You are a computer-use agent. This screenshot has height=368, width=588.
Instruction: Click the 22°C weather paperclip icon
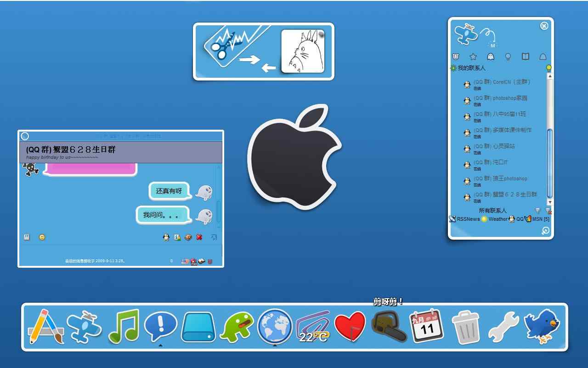click(313, 327)
